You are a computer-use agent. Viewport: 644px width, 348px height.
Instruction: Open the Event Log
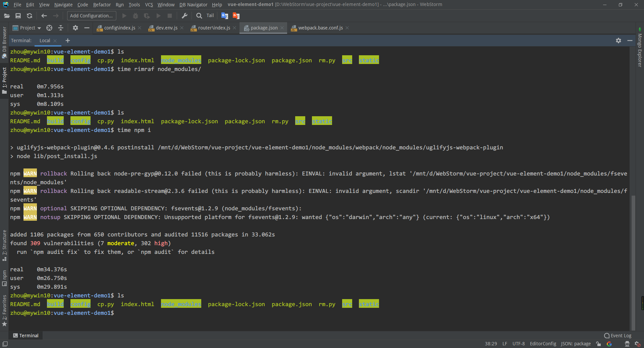click(x=618, y=335)
